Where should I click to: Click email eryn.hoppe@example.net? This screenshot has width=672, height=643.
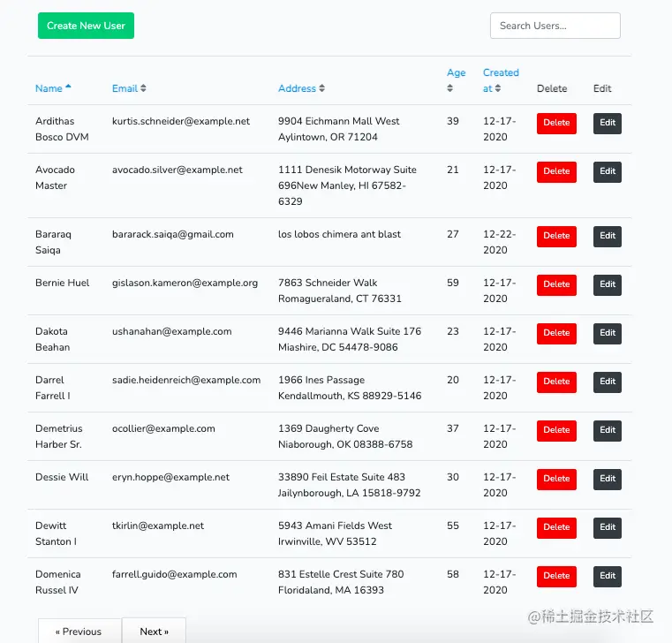[x=170, y=477]
